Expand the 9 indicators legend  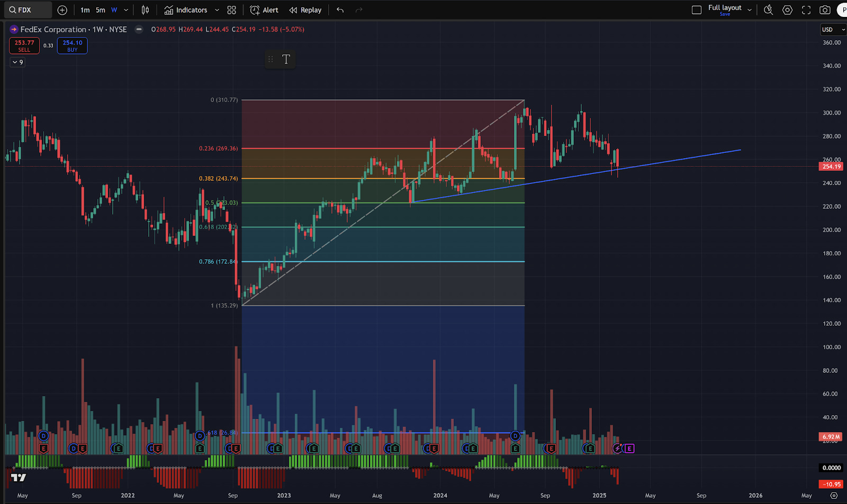(x=17, y=62)
